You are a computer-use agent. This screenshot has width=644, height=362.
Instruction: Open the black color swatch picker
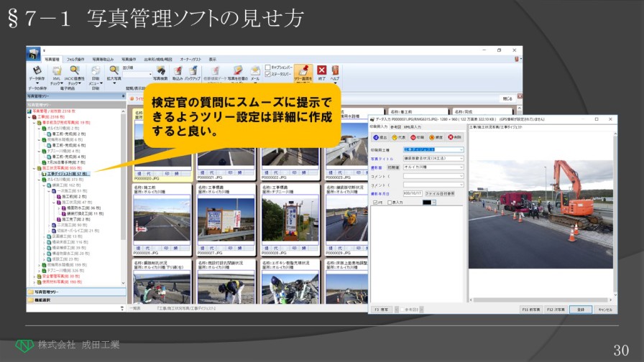pyautogui.click(x=427, y=203)
